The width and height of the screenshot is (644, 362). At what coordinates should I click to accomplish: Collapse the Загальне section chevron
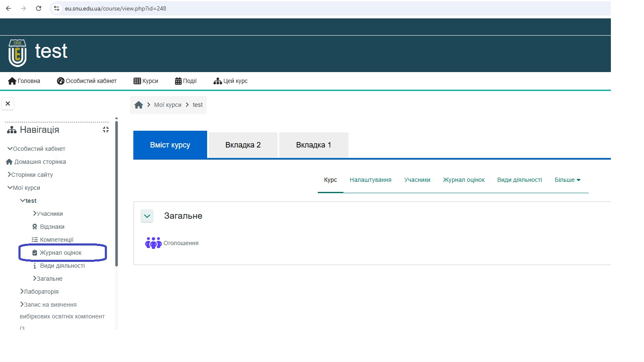(x=147, y=216)
